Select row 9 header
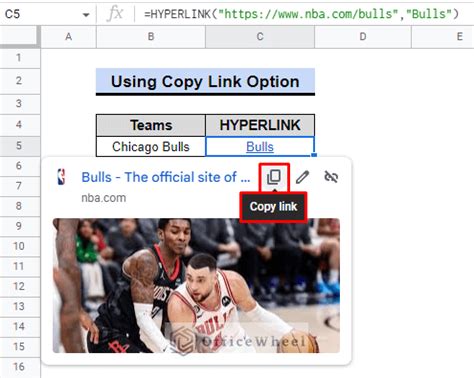The height and width of the screenshot is (378, 474). pos(19,226)
